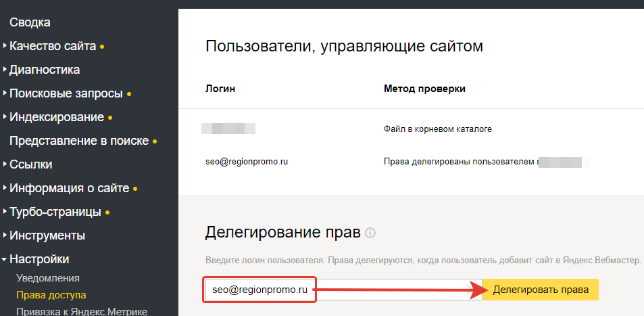Click the Делегирование прав heading

point(283,233)
